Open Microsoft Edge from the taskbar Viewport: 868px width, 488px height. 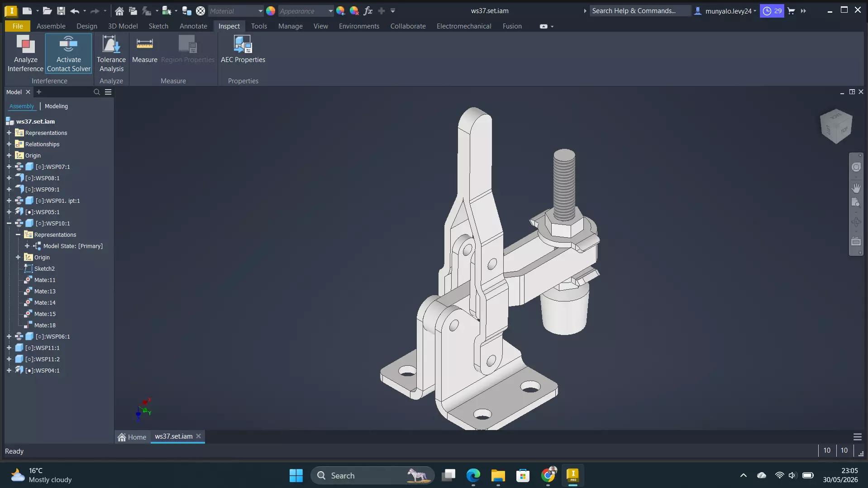[473, 475]
